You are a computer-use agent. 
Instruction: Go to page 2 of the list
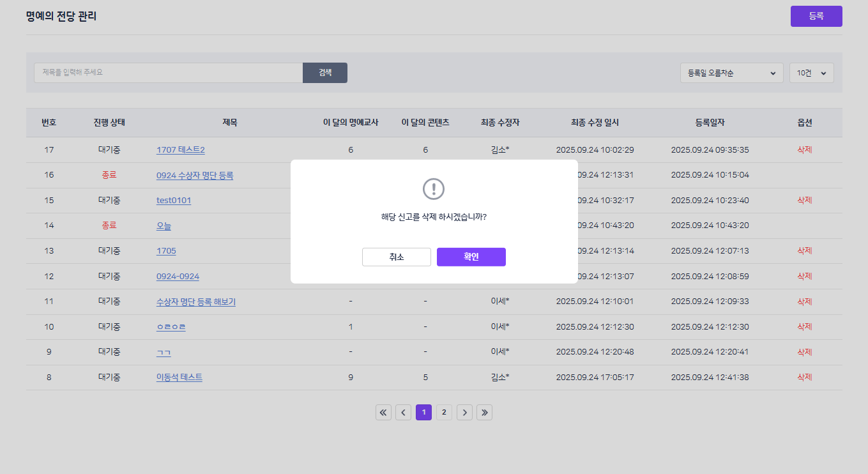coord(444,413)
